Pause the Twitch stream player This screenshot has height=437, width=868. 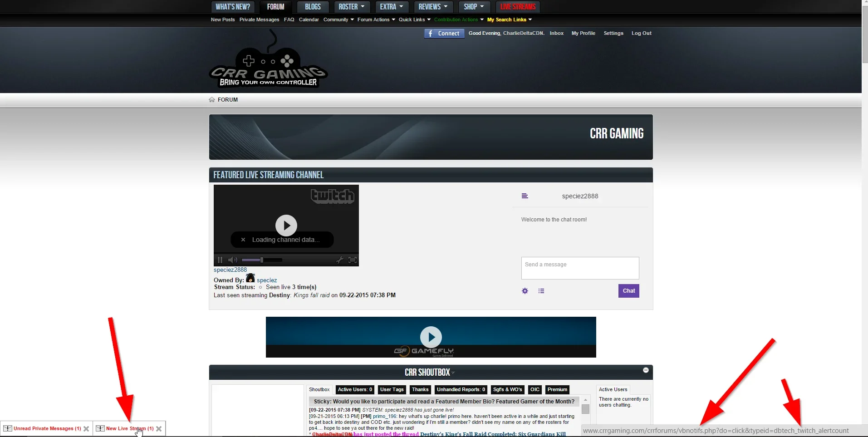[x=220, y=260]
